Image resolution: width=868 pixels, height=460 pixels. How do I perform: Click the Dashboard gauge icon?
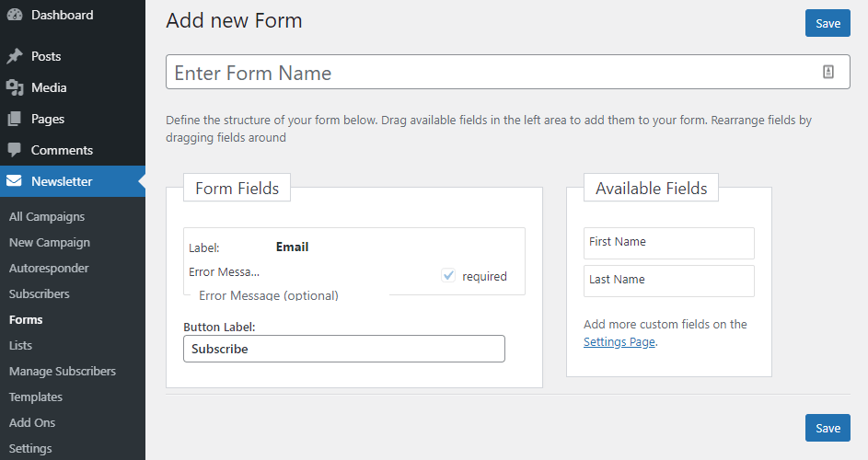pos(14,15)
